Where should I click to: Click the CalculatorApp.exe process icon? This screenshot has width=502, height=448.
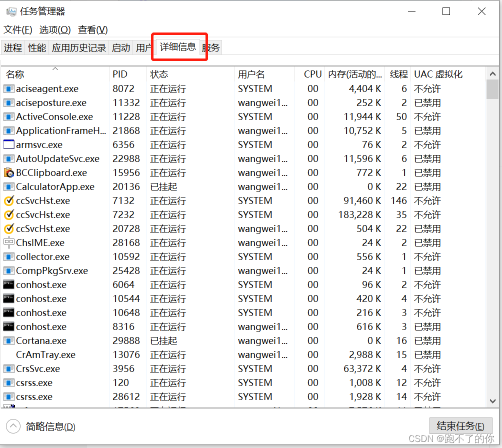(x=9, y=186)
